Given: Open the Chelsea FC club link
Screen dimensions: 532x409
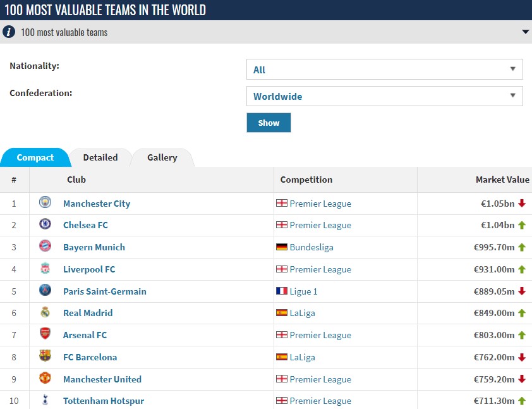Looking at the screenshot, I should (x=85, y=225).
